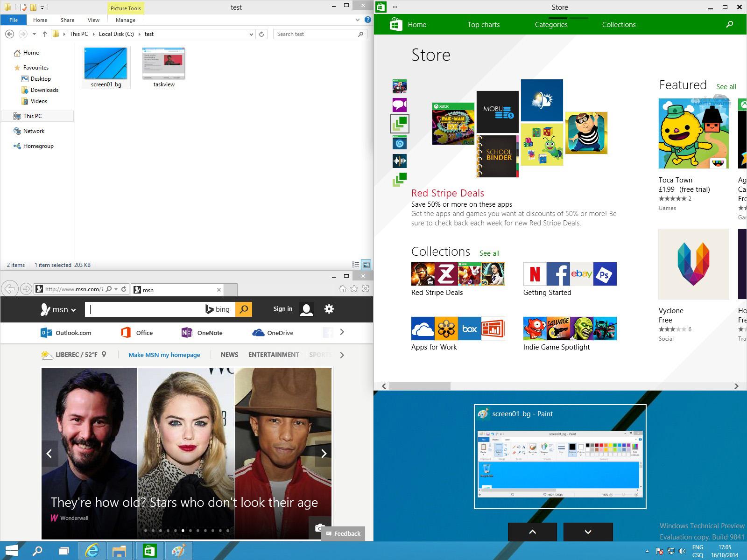Select the FIFA 15 tile in the Store
Viewport: 747px width, 560px height.
pyautogui.click(x=399, y=86)
